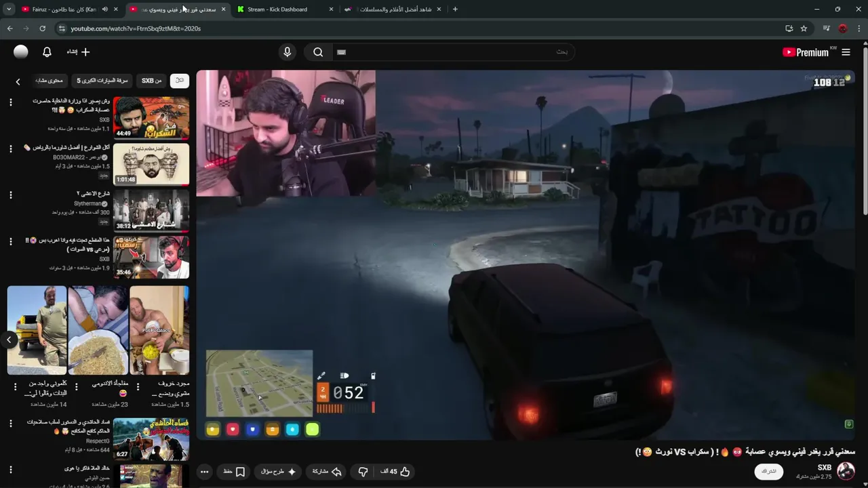Open options for the 35:46 SXB video

pos(10,241)
